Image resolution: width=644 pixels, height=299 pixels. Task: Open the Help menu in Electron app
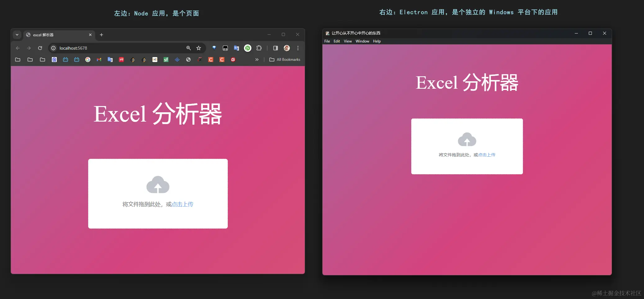(x=377, y=41)
